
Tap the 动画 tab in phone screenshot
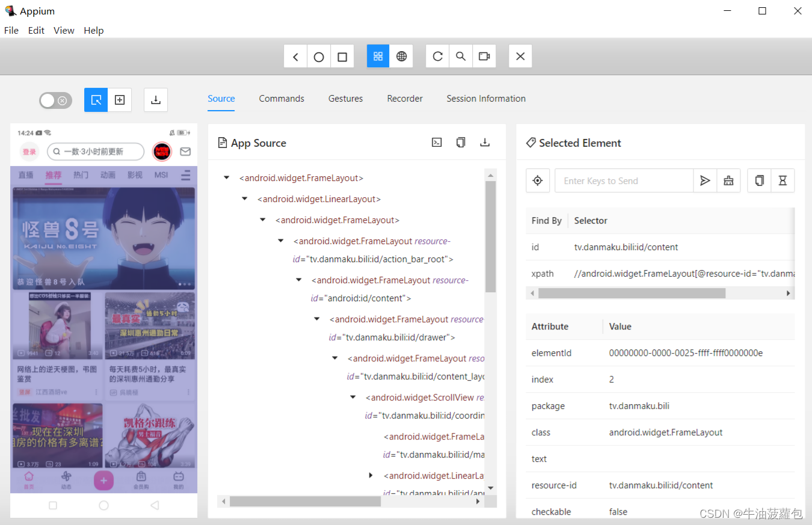pyautogui.click(x=108, y=175)
